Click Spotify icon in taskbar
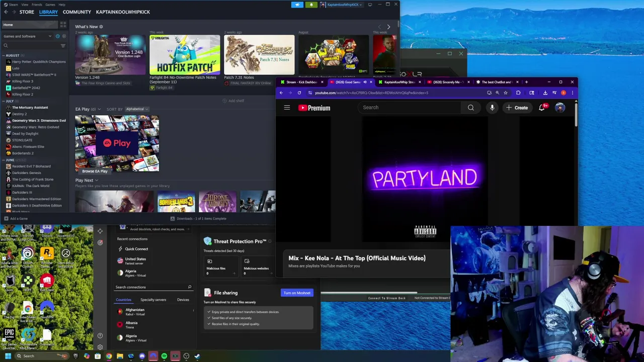This screenshot has height=362, width=644. [x=164, y=356]
